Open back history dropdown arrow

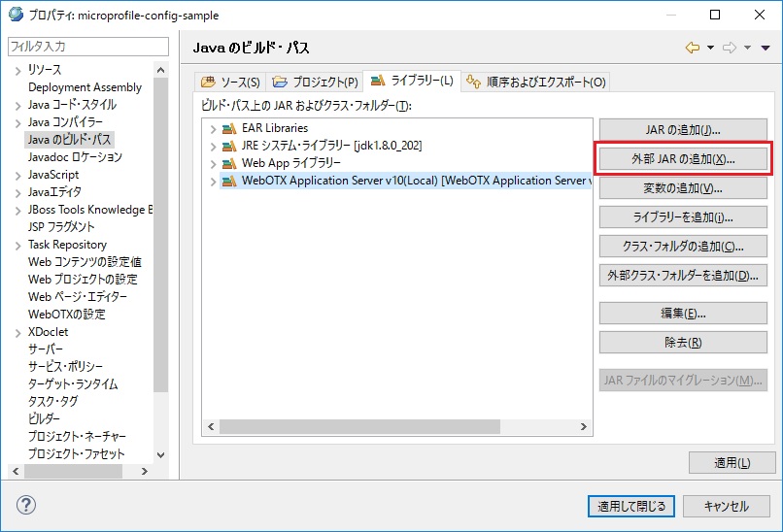tap(710, 48)
